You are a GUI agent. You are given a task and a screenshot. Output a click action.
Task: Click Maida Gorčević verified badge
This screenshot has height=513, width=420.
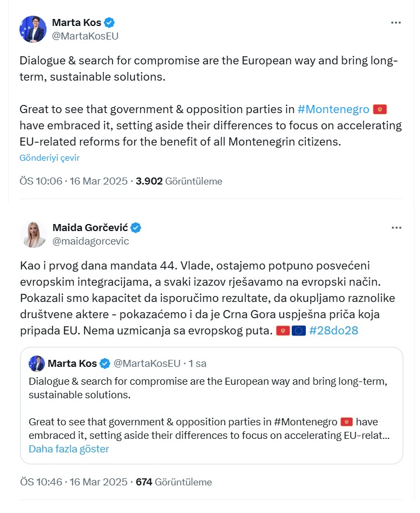[x=136, y=227]
